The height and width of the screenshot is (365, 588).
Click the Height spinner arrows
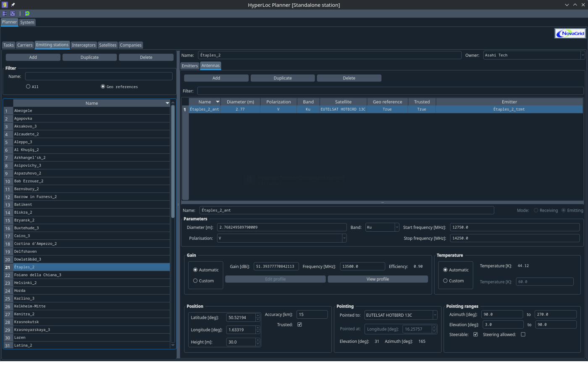[x=257, y=342]
